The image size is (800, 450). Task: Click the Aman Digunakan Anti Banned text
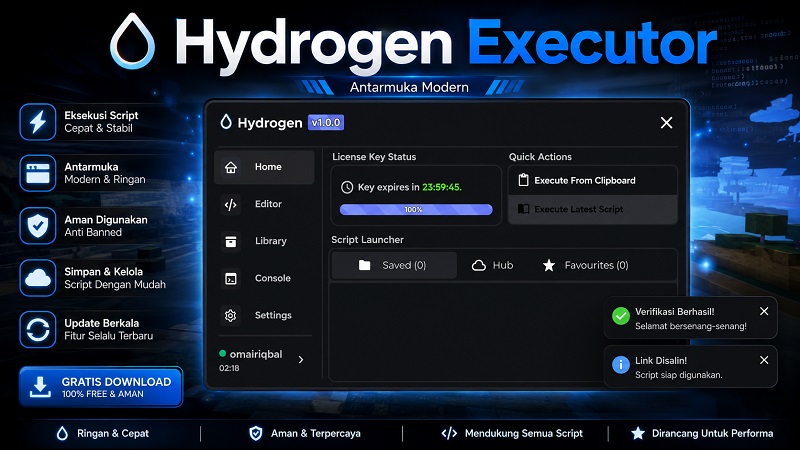tap(106, 226)
